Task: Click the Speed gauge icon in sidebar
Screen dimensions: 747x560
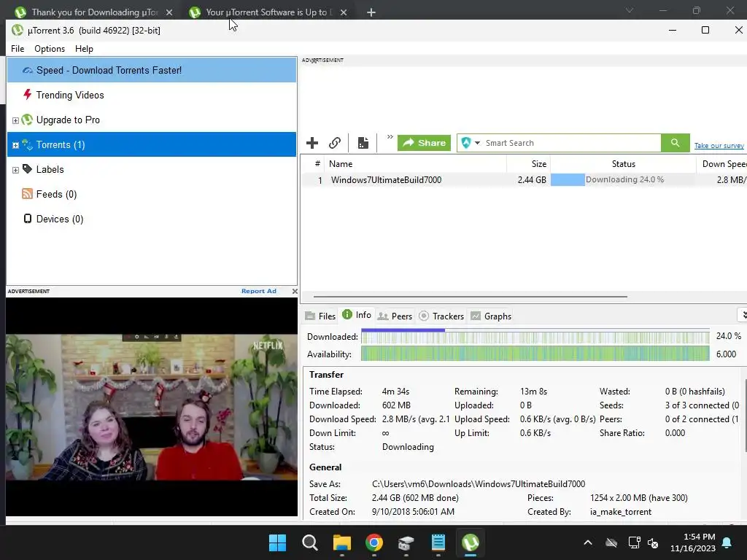Action: [x=28, y=71]
